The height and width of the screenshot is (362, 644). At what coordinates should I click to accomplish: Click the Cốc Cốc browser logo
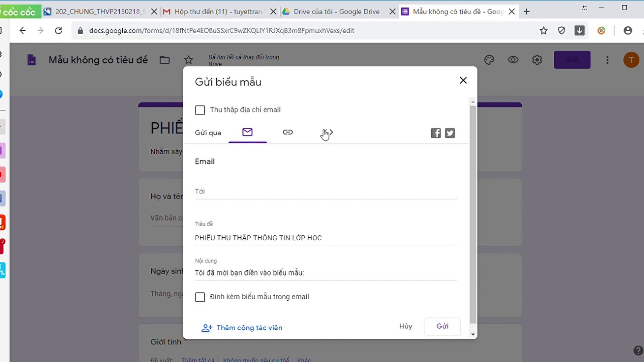(19, 12)
